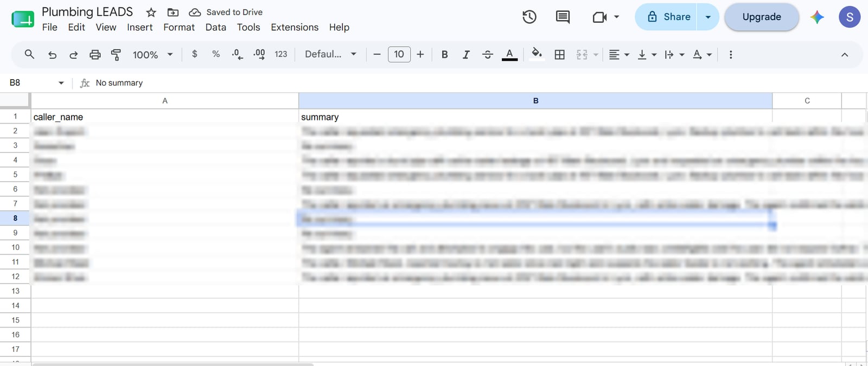Open text wrapping dropdown

pyautogui.click(x=674, y=54)
